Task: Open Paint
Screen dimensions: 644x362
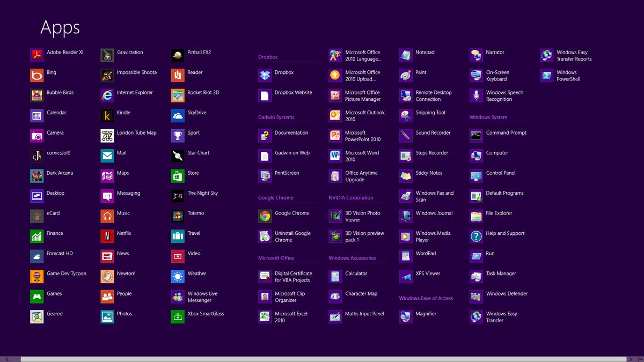Action: pos(418,72)
